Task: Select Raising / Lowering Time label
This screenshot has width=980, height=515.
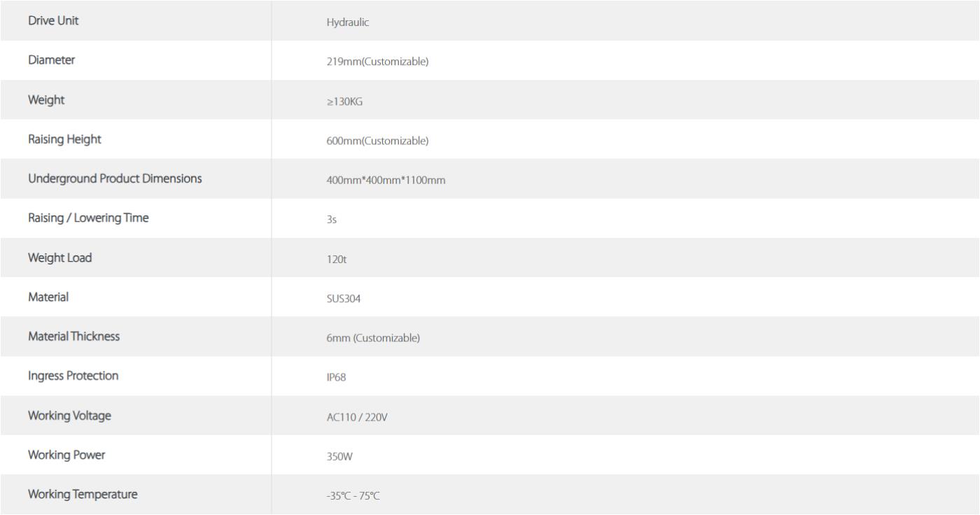Action: pos(88,218)
